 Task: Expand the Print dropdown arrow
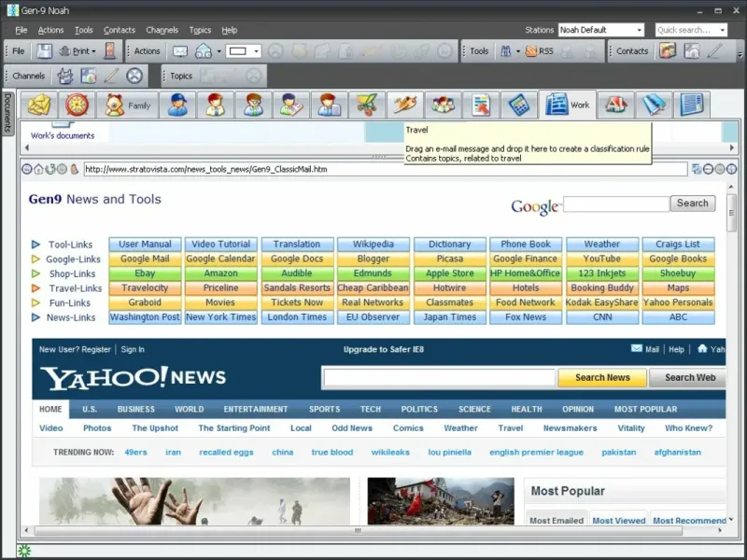click(93, 51)
